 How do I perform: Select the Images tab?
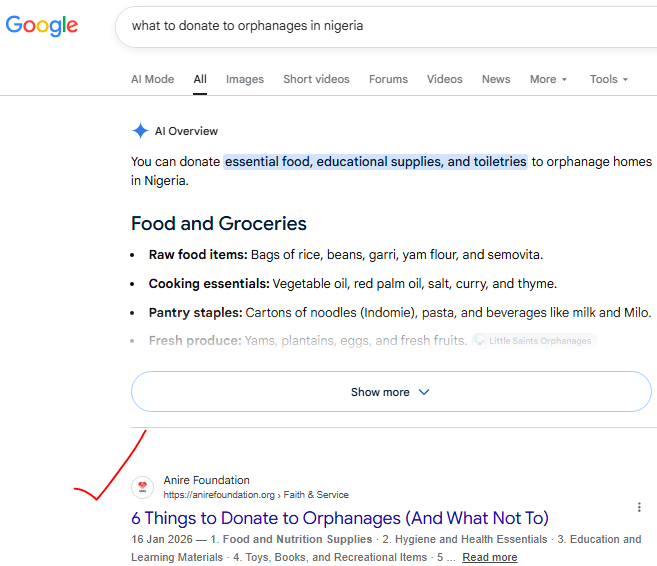[245, 79]
